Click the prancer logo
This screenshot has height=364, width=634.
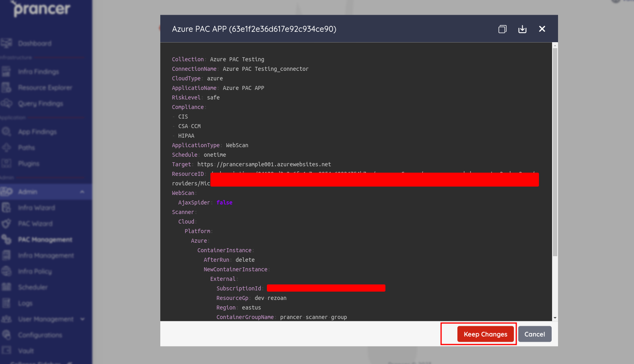[x=41, y=9]
